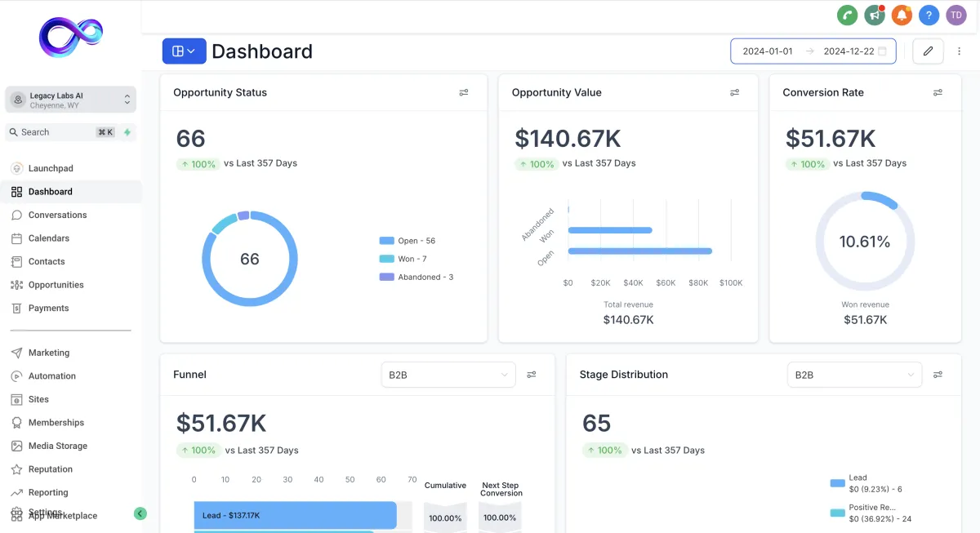Screen dimensions: 980x533
Task: Open the dashboard selector dropdown button
Action: click(x=184, y=51)
